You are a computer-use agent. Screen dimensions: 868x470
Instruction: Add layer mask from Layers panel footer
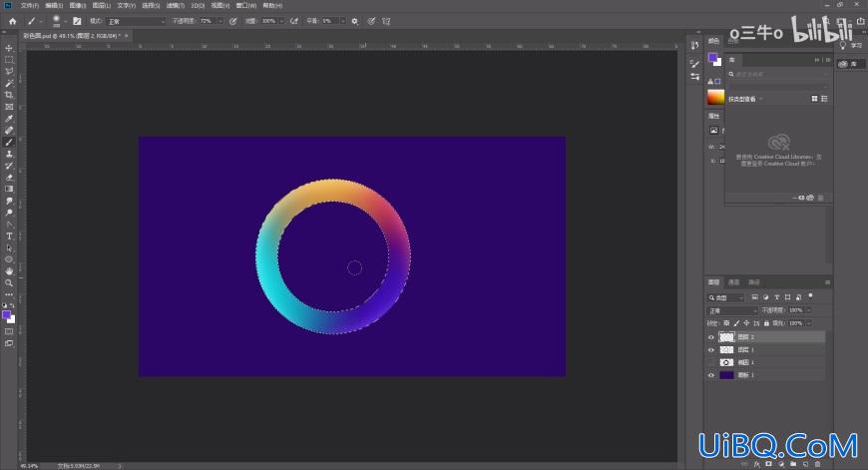coord(769,464)
